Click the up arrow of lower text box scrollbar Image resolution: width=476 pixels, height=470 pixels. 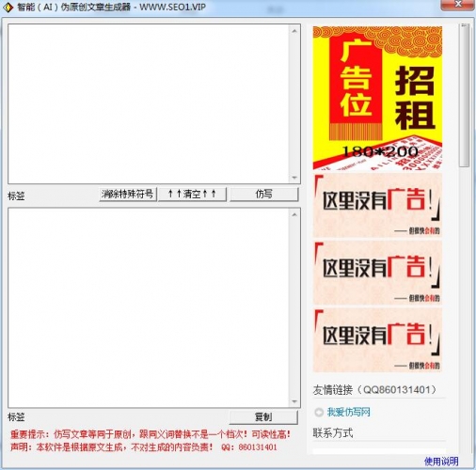[x=294, y=214]
